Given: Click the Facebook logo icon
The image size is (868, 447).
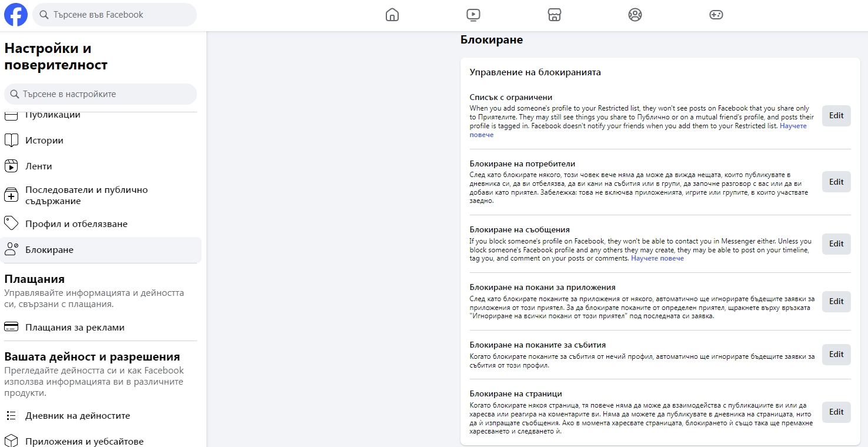Looking at the screenshot, I should coord(16,15).
